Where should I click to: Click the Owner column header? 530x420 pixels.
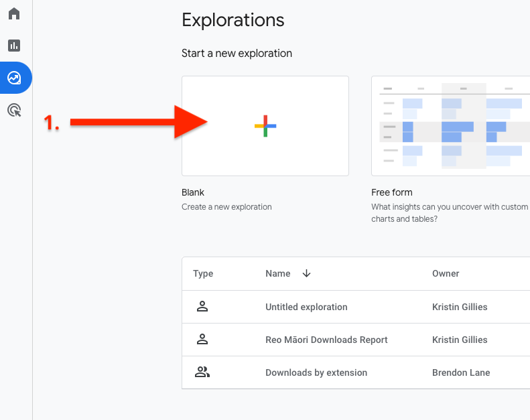tap(446, 273)
